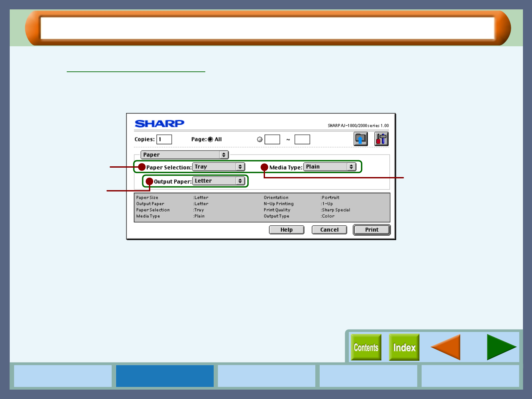Click red callout dot beside Media Type
The width and height of the screenshot is (532, 399).
tap(264, 167)
